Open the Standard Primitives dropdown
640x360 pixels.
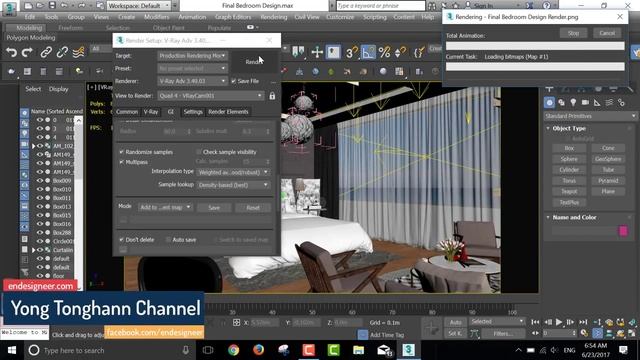click(x=590, y=116)
